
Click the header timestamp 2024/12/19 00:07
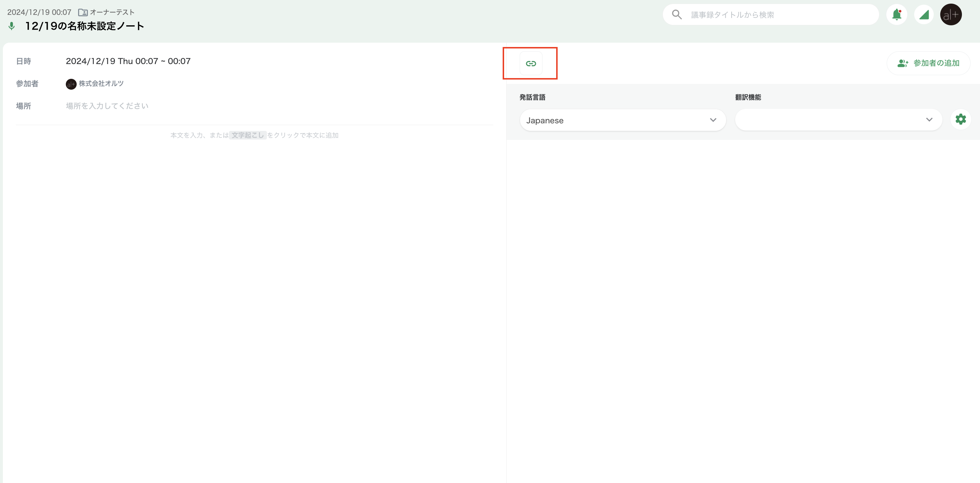click(39, 13)
